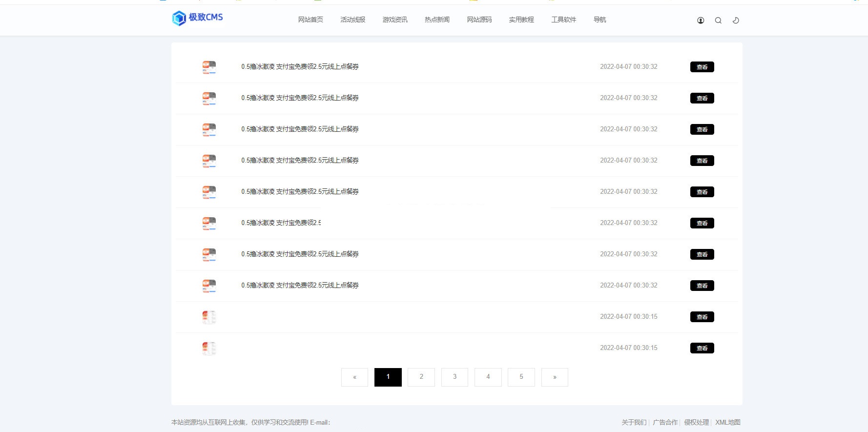
Task: Open the 工具软件 navigation item
Action: tap(564, 20)
